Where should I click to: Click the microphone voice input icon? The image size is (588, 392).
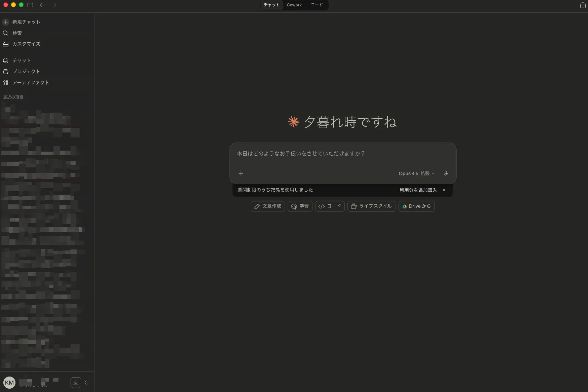(446, 173)
